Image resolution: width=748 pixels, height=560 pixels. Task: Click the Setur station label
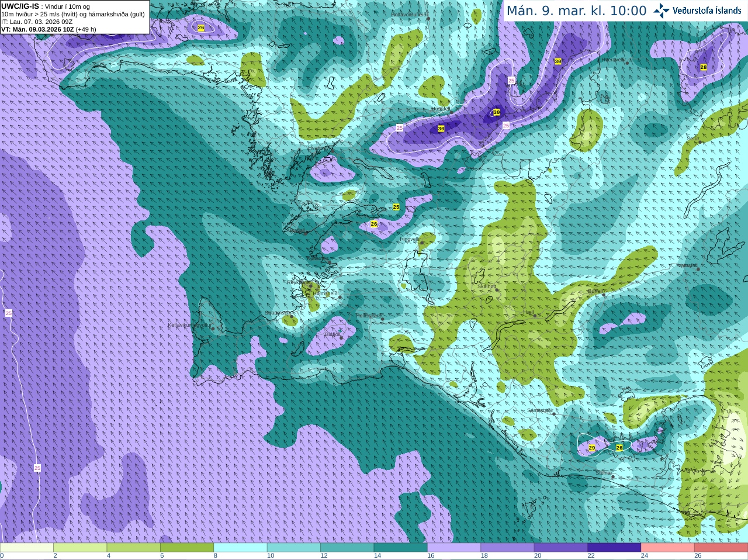coord(692,139)
